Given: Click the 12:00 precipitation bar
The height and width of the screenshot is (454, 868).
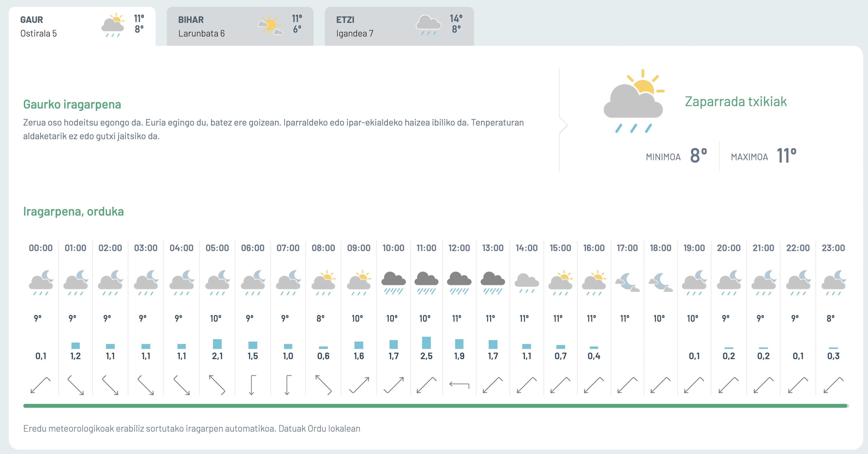Looking at the screenshot, I should tap(459, 344).
